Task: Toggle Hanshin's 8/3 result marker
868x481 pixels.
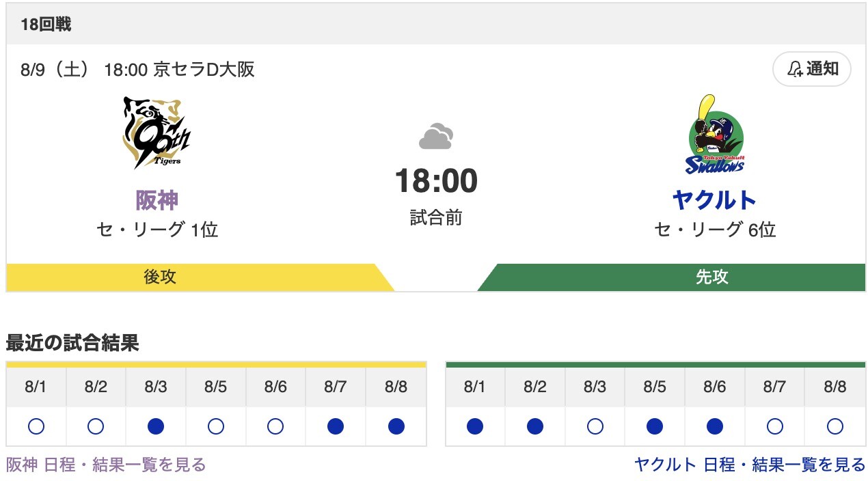Action: point(156,427)
